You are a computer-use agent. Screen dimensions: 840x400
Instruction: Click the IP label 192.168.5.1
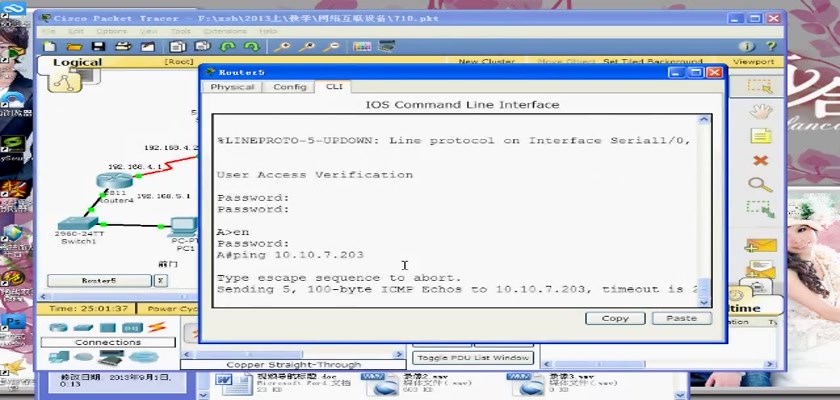coord(163,196)
